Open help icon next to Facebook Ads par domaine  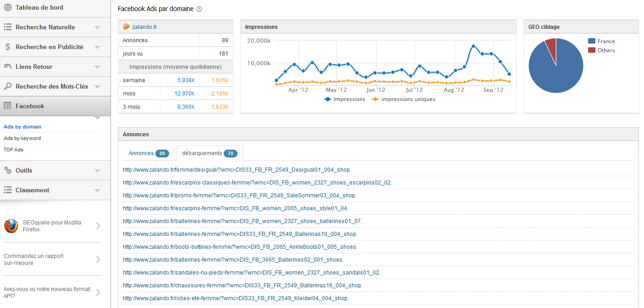click(x=199, y=9)
